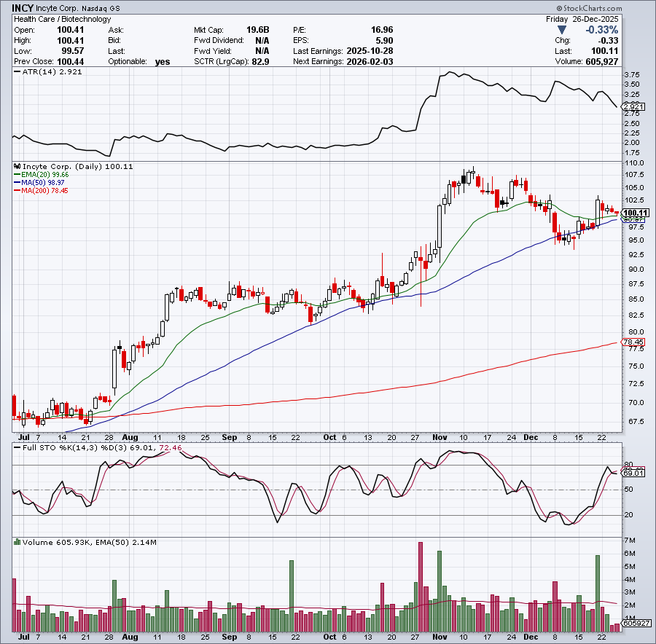Click the tall green volume bar near Dec 22
656x644 pixels.
tap(598, 594)
